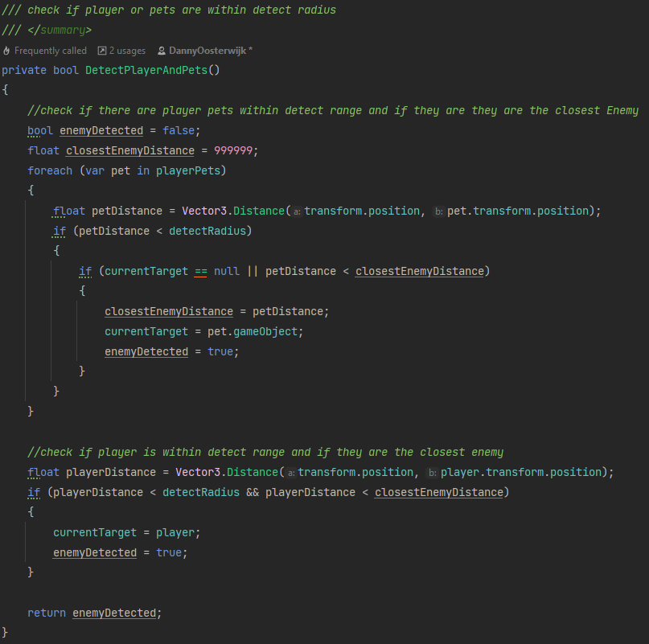Show the 2 usages list

tap(128, 51)
